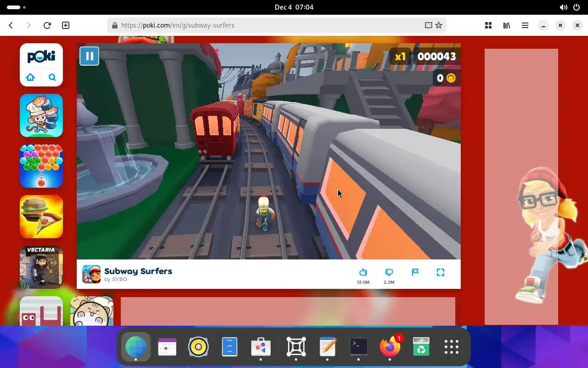Enter fullscreen mode for the game
Screen dimensions: 588x368
tap(441, 272)
